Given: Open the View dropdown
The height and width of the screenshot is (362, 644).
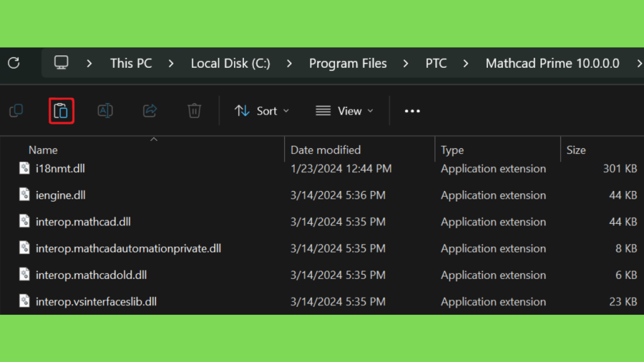Looking at the screenshot, I should point(345,111).
